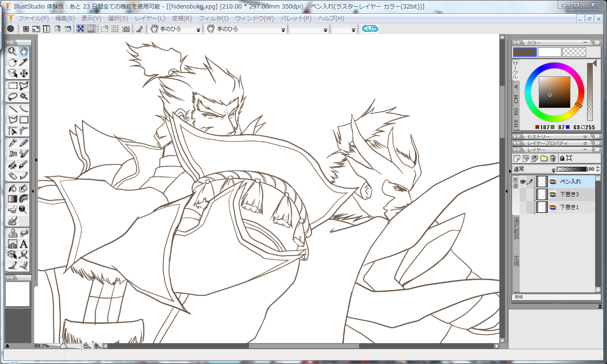Toggle visibility of ペン入れ layer
607x364 pixels.
pyautogui.click(x=523, y=182)
